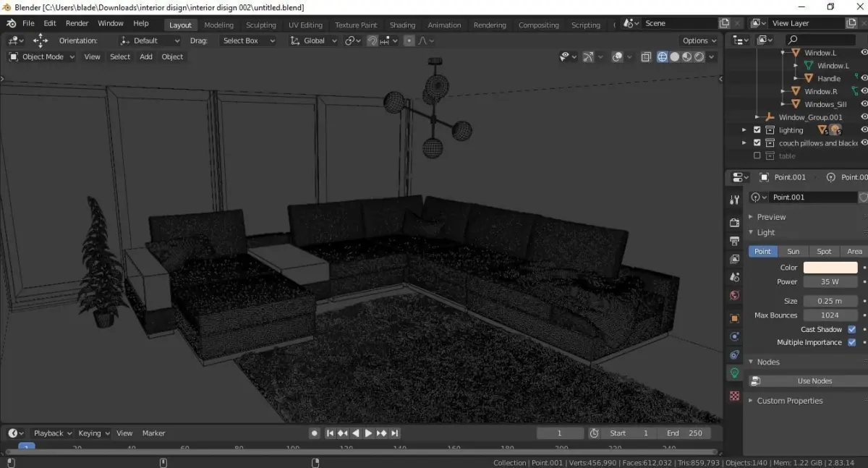868x468 pixels.
Task: Switch to the Shading workspace tab
Action: coord(402,25)
